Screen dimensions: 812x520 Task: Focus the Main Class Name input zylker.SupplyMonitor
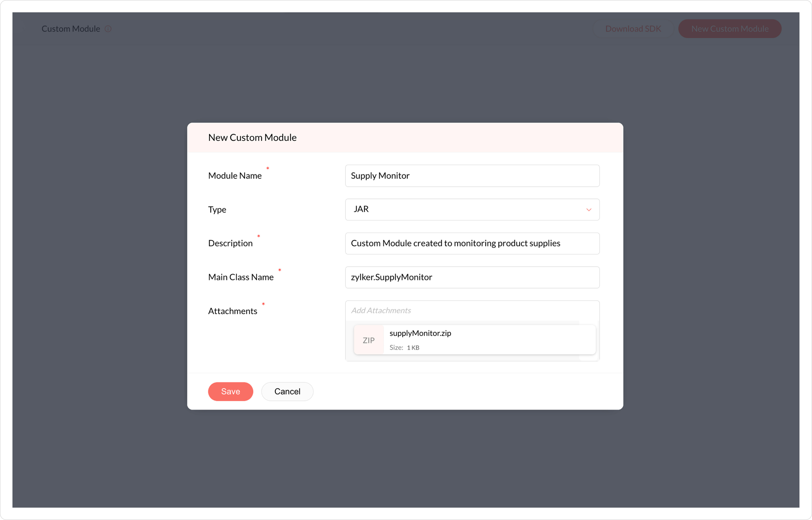click(x=472, y=277)
